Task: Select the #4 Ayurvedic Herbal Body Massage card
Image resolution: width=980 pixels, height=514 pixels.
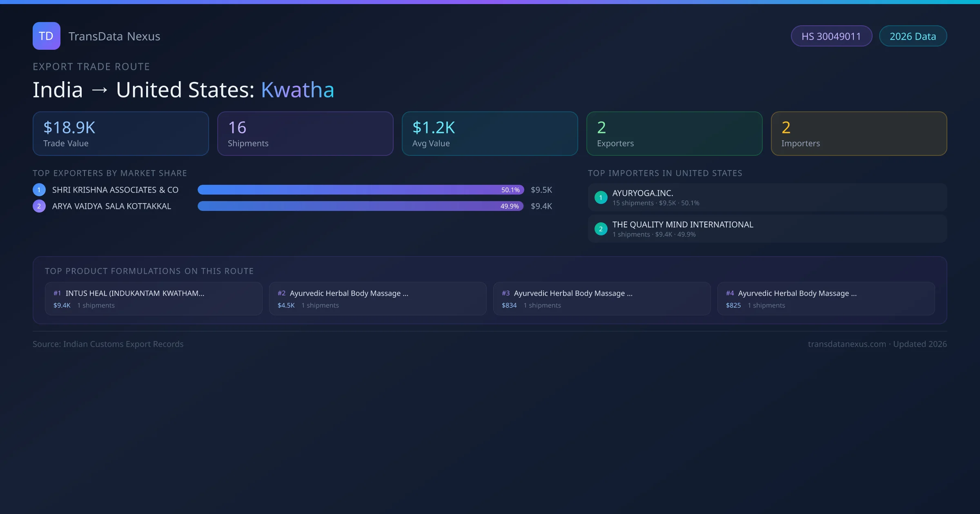Action: click(826, 299)
